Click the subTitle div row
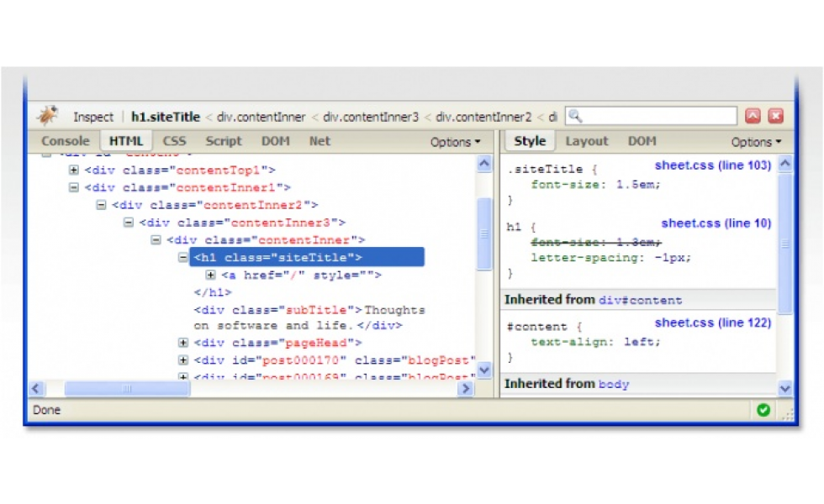Screen dimensions: 824x504 point(309,318)
